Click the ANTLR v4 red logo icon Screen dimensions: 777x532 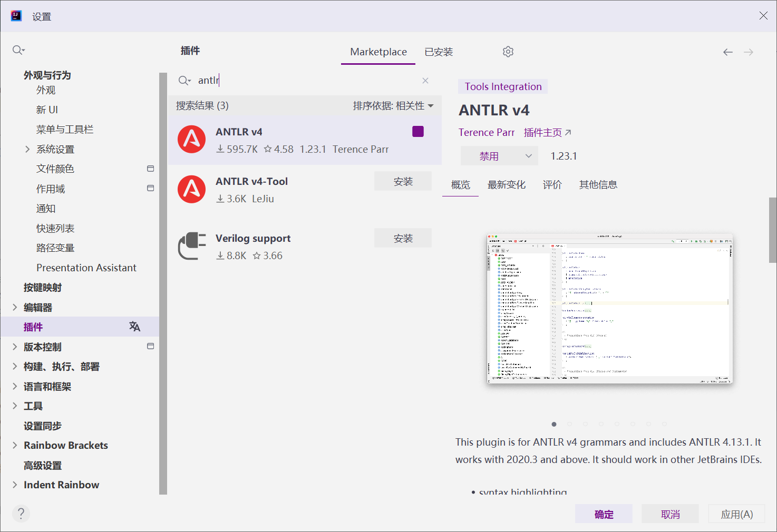191,140
